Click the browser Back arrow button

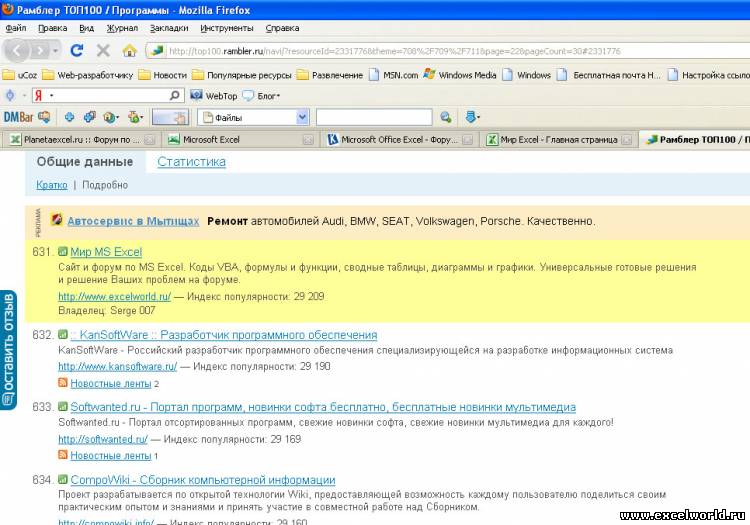(17, 50)
